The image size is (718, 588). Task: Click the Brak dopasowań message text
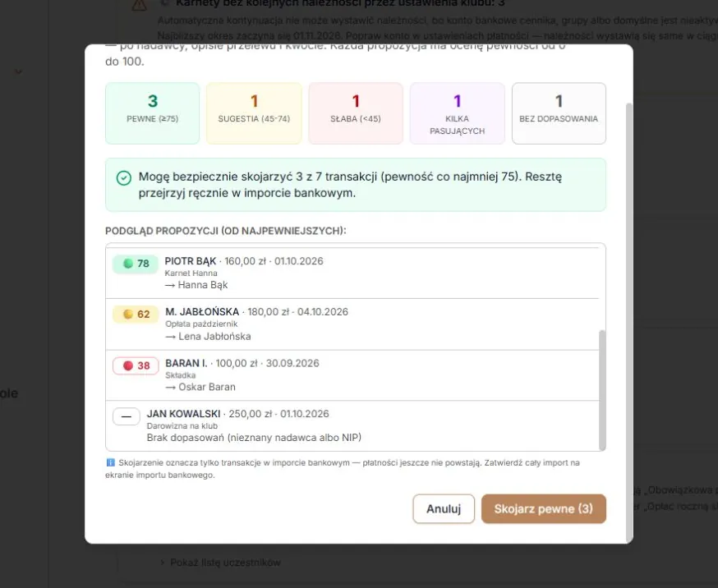point(254,438)
